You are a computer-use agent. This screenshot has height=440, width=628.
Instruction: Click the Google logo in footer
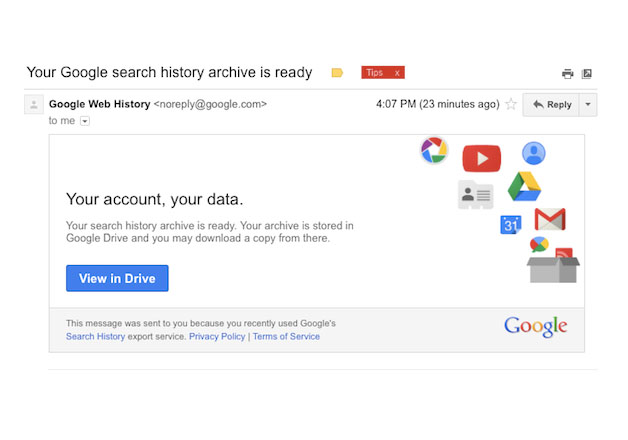pyautogui.click(x=535, y=327)
